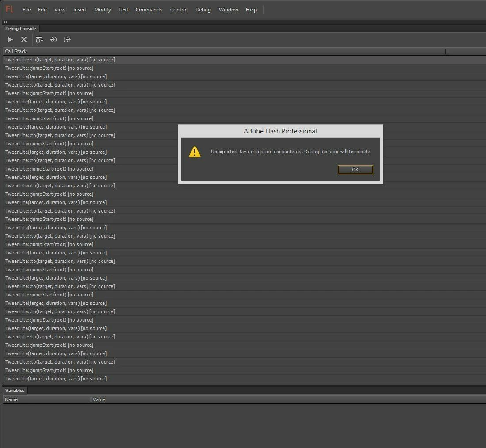Click the Step Over debug icon
This screenshot has width=486, height=448.
coord(39,40)
